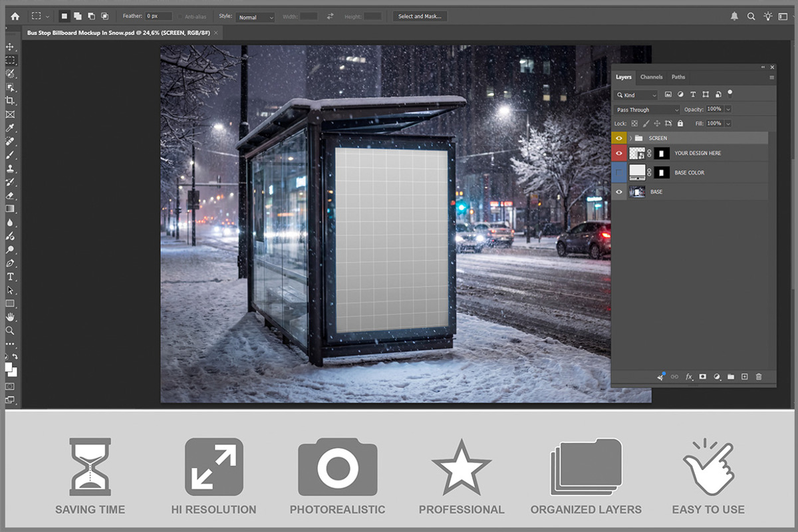Image resolution: width=798 pixels, height=532 pixels.
Task: Switch to the Paths tab
Action: coord(678,77)
